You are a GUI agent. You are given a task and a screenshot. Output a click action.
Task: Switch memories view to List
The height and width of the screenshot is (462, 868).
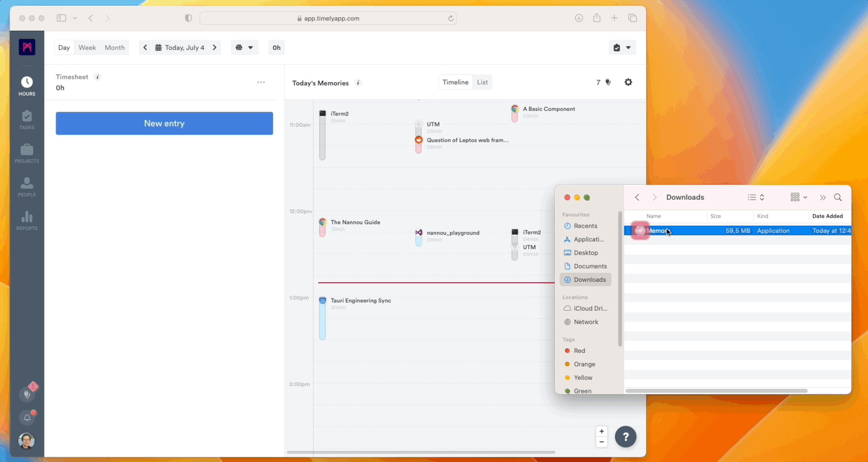coord(482,82)
